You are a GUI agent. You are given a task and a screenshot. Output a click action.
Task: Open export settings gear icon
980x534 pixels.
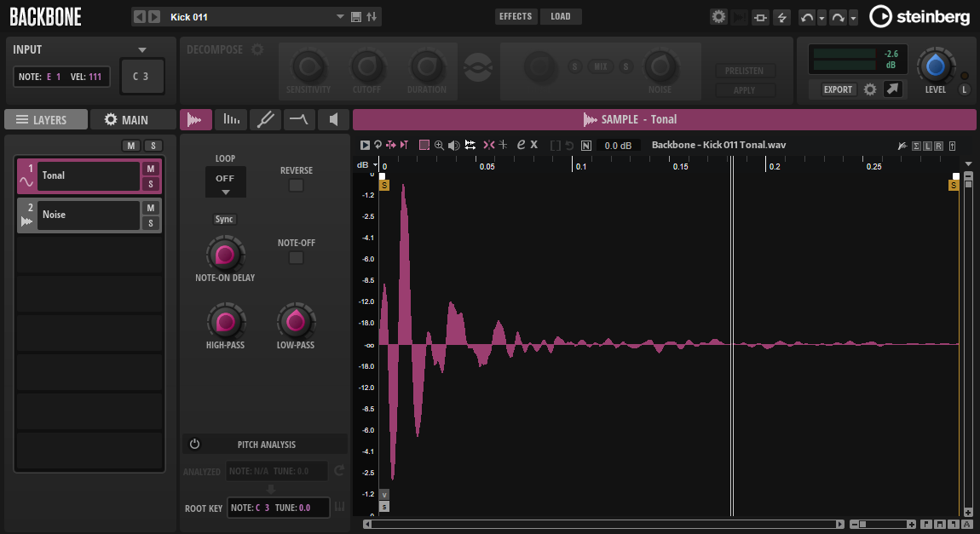(x=870, y=89)
